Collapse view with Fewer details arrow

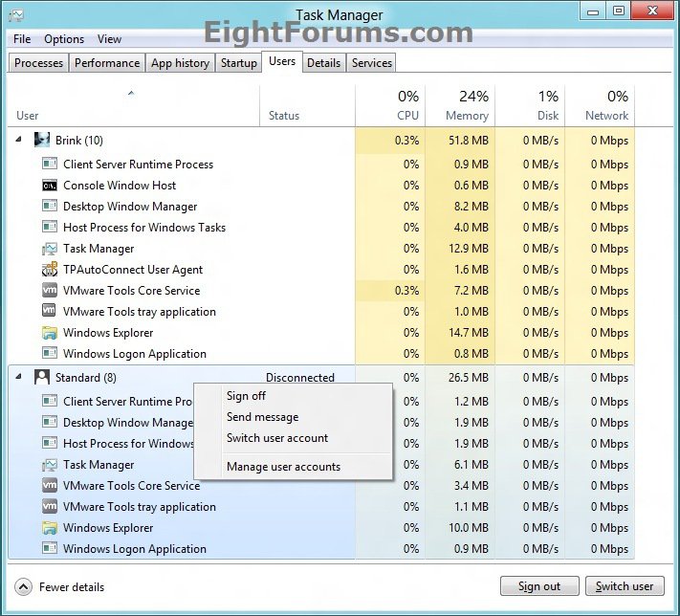[x=24, y=586]
